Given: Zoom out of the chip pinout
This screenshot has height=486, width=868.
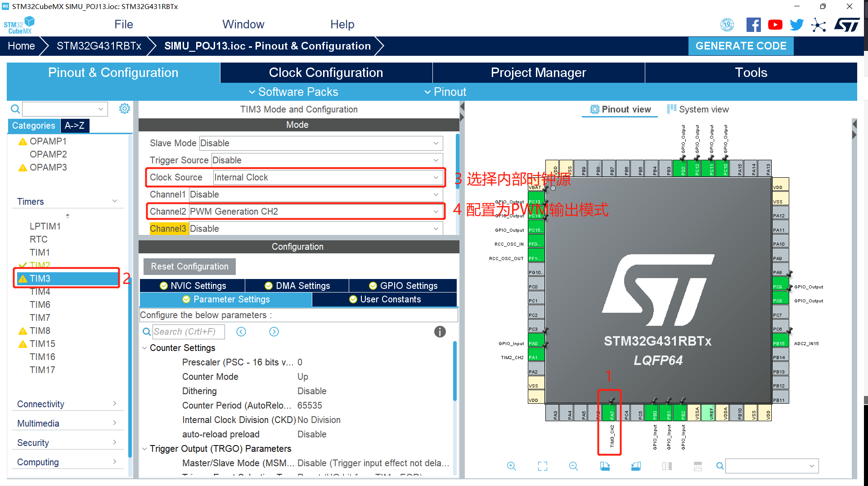Looking at the screenshot, I should tap(573, 466).
